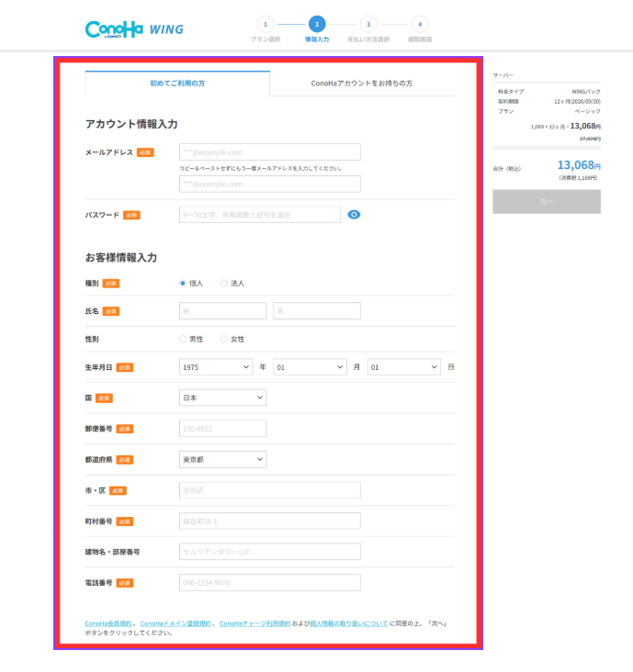Viewport: 633px width, 672px height.
Task: Open the ConoHa会員規約 link
Action: point(109,623)
